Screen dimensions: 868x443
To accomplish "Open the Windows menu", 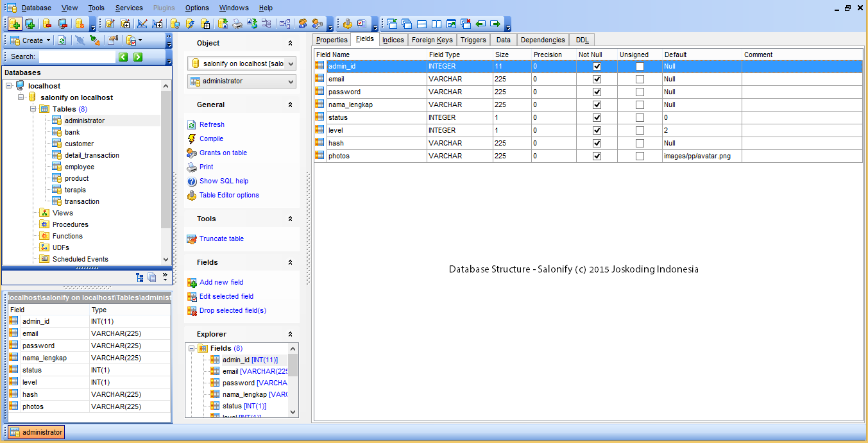I will [234, 8].
